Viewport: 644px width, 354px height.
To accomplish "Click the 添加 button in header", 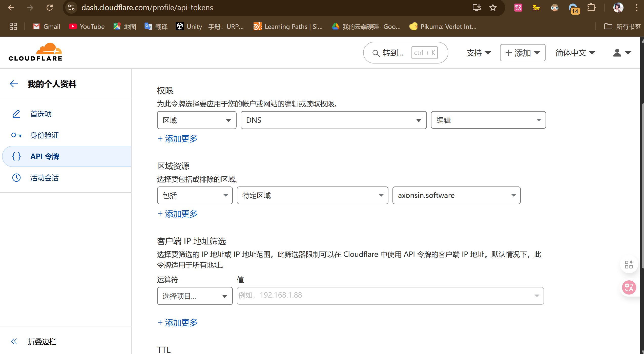I will 522,53.
